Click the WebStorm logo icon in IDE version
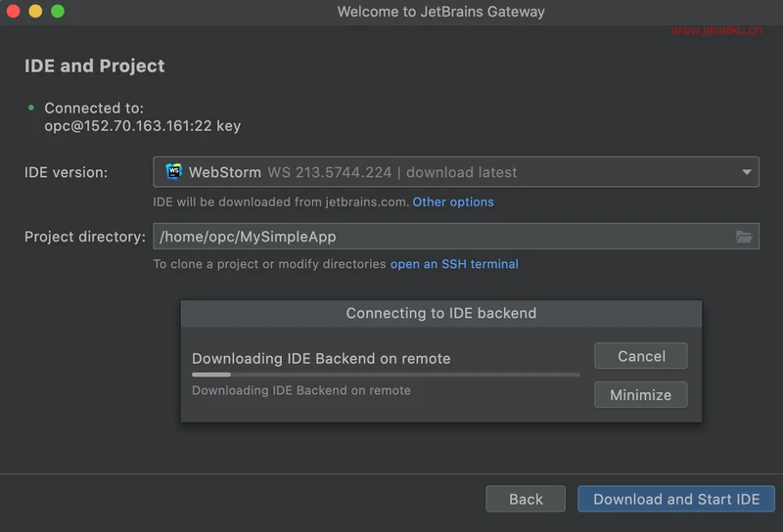Viewport: 783px width, 532px height. coord(173,172)
